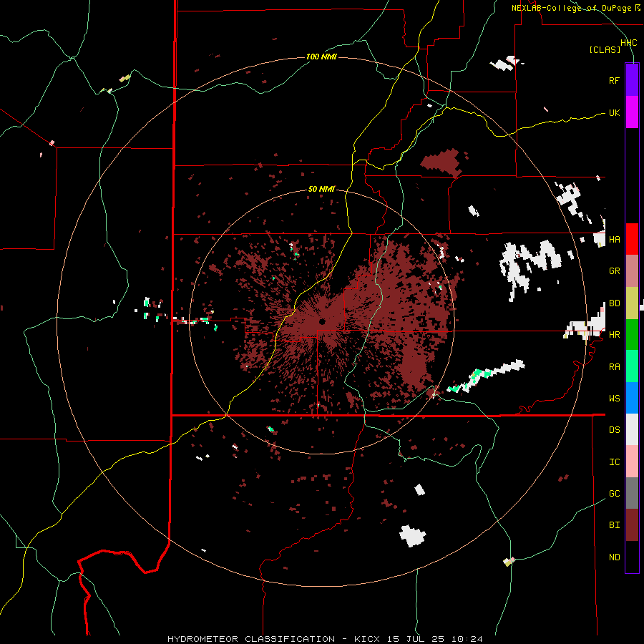
Task: Click the 'HYDROMETEOR CLASSIFICATION' title text
Action: coord(251,639)
